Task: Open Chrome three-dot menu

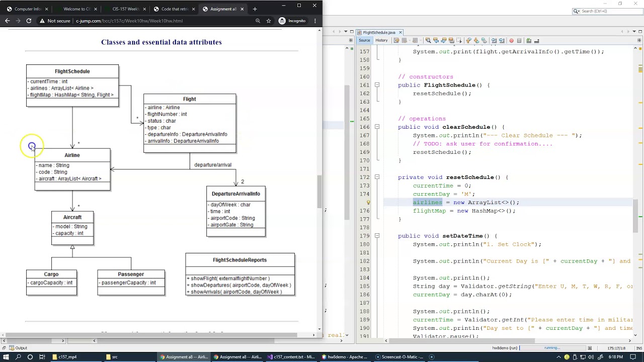Action: (315, 21)
